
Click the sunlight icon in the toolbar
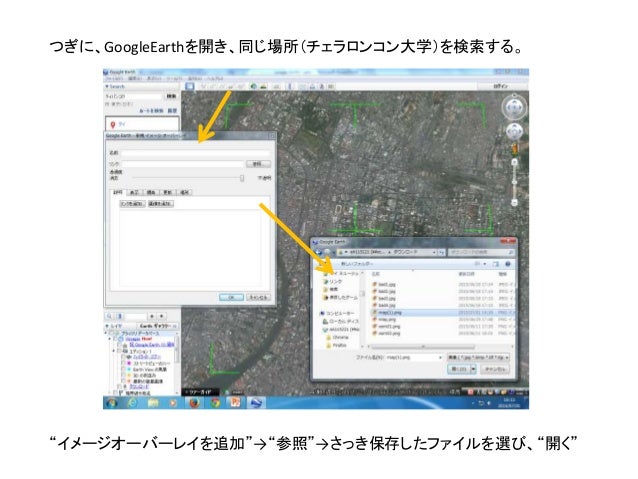pos(263,86)
